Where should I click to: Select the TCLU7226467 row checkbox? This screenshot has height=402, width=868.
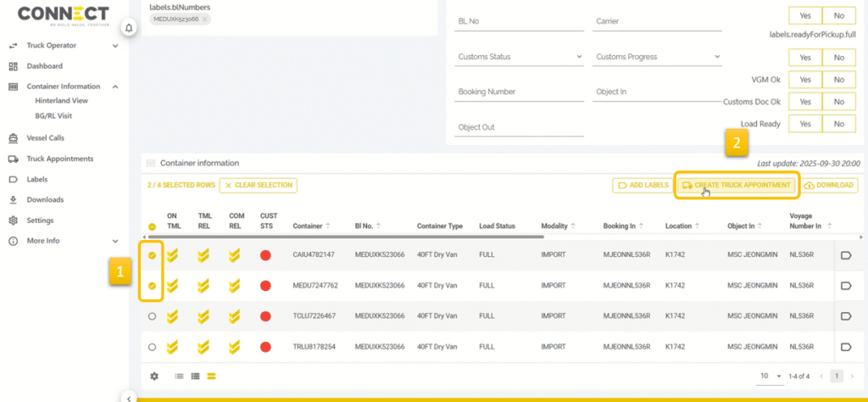[x=153, y=316]
